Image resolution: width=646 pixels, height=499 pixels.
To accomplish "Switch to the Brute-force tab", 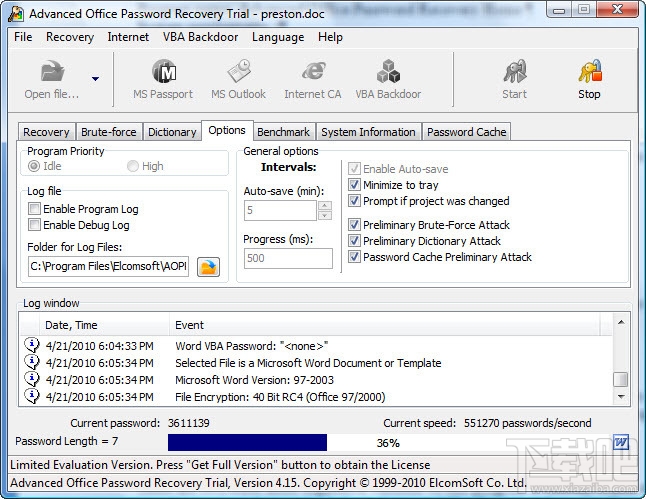I will coord(109,132).
